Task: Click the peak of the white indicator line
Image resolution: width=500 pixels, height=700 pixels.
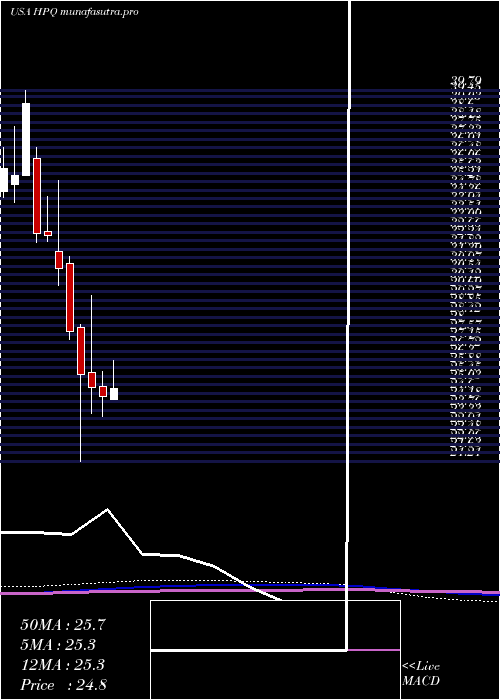Action: [x=107, y=509]
